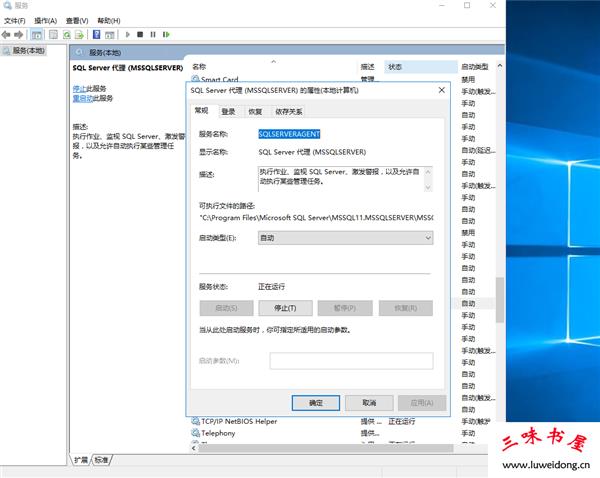Click the Telephony service gear icon
The height and width of the screenshot is (478, 600).
pyautogui.click(x=195, y=433)
